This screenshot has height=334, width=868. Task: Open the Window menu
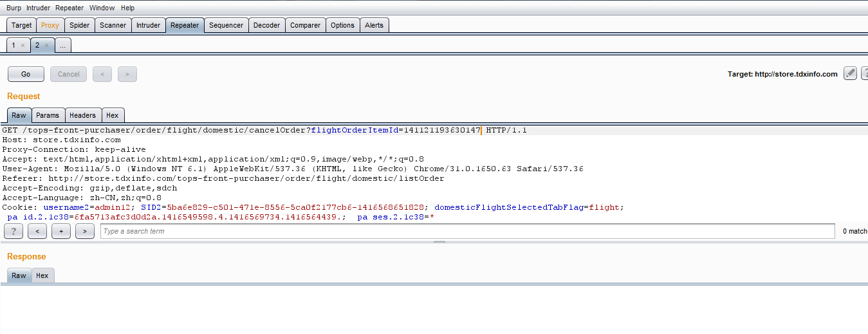102,8
